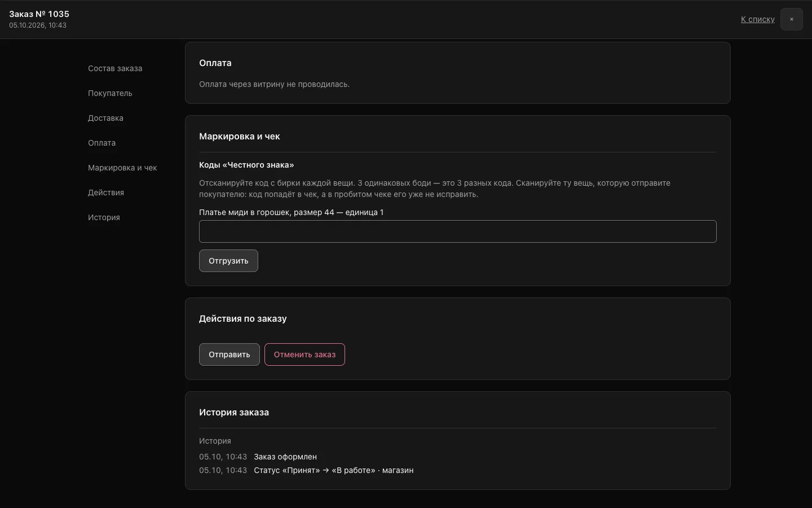Screen dimensions: 812x508
Task: Click the «Отгрузить» button
Action: pos(228,261)
